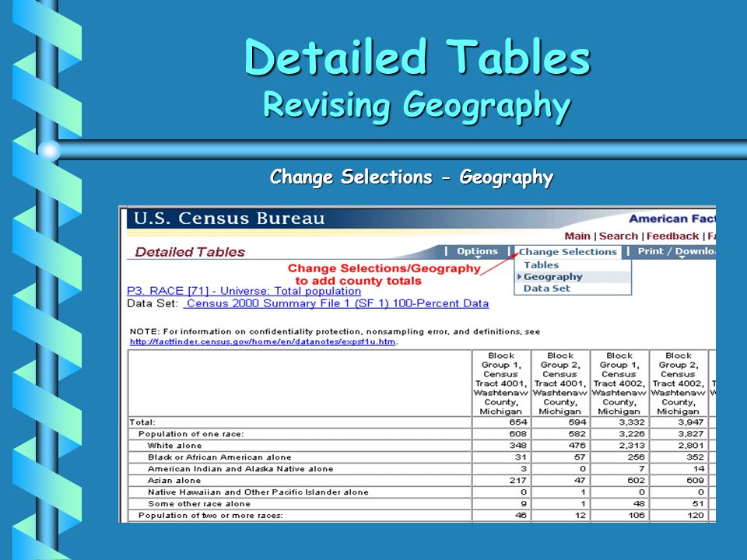747x560 pixels.
Task: Select Population of two or more races row
Action: click(210, 516)
